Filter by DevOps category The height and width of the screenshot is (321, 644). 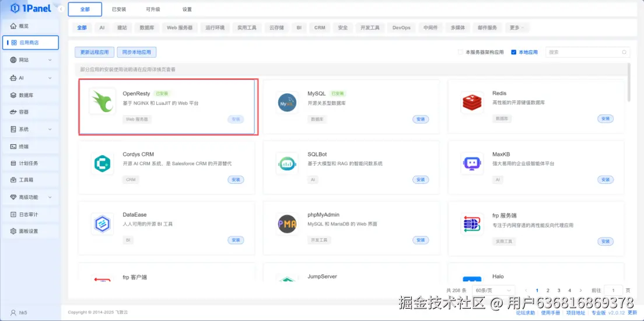pos(401,27)
